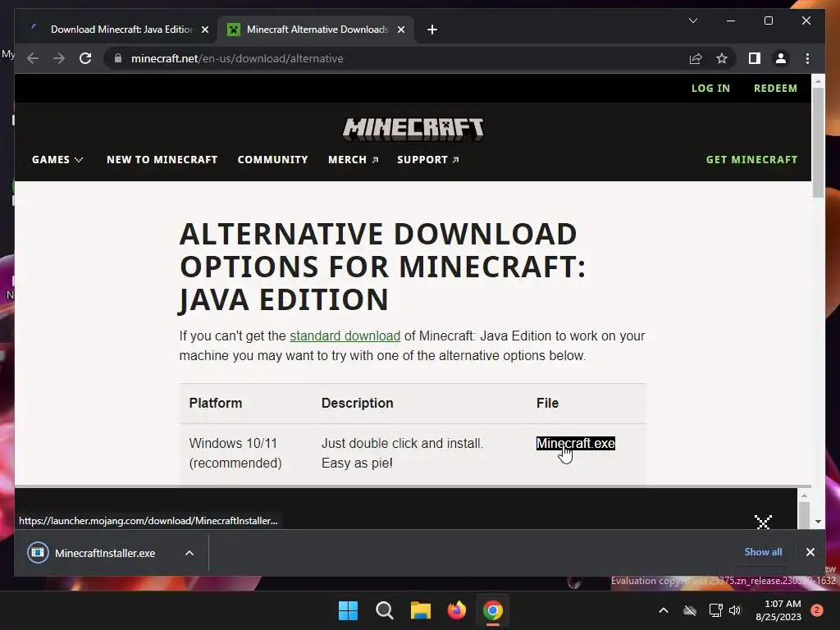Click the browser forward arrow

tap(59, 58)
